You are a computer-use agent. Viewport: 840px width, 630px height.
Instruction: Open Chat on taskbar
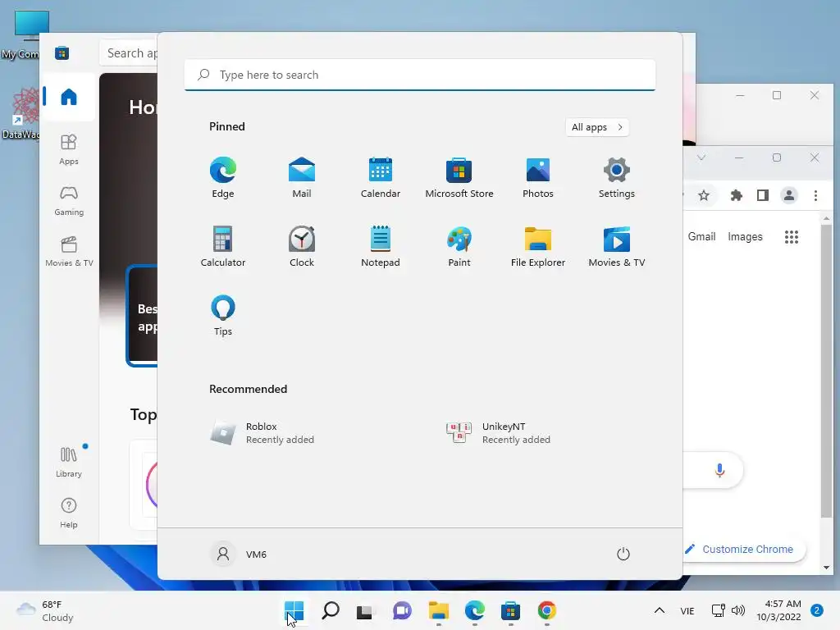click(402, 610)
